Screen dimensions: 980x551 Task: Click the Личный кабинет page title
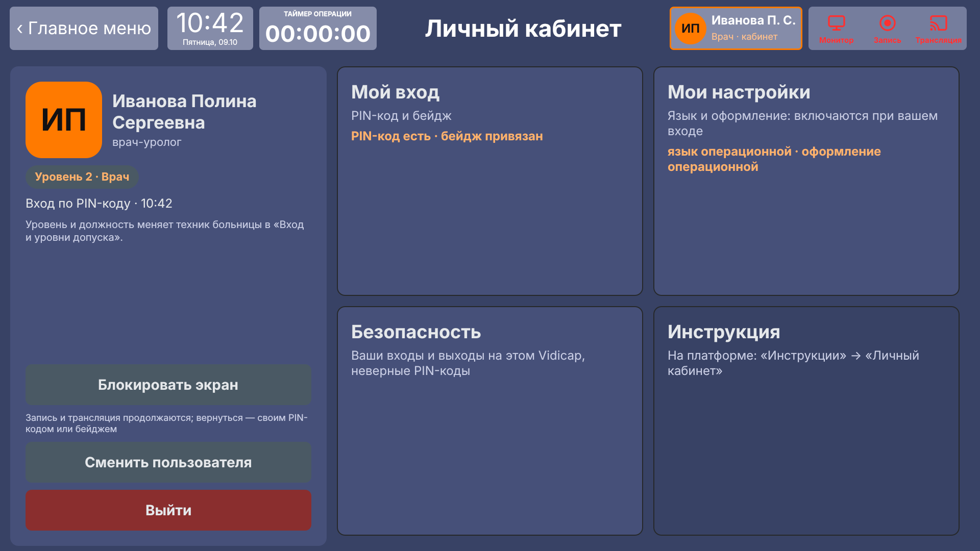(x=523, y=29)
